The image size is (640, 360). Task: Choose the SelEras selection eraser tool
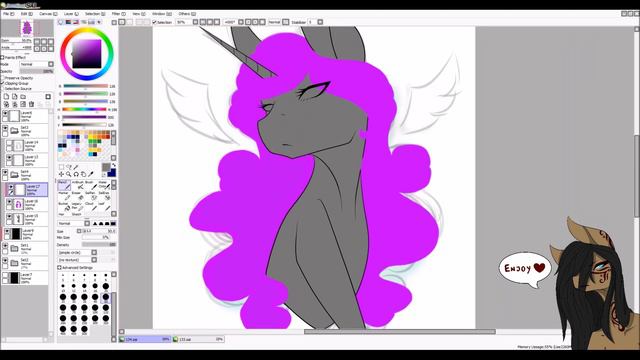coord(103,196)
